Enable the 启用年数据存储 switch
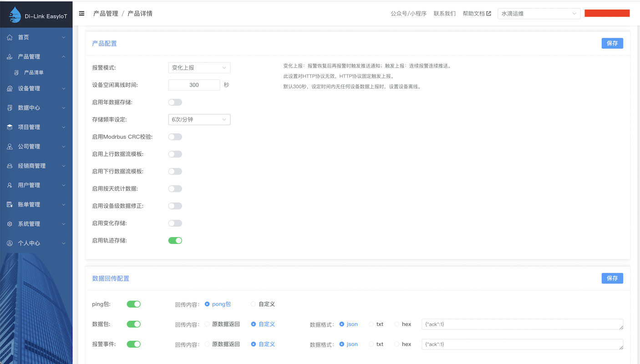Viewport: 640px width, 364px height. click(175, 102)
